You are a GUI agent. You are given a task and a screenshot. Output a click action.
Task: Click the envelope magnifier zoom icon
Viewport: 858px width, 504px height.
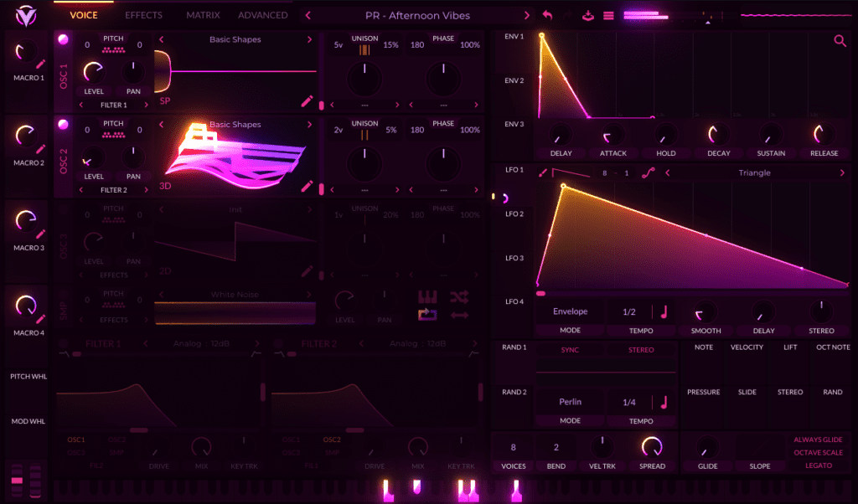point(840,40)
